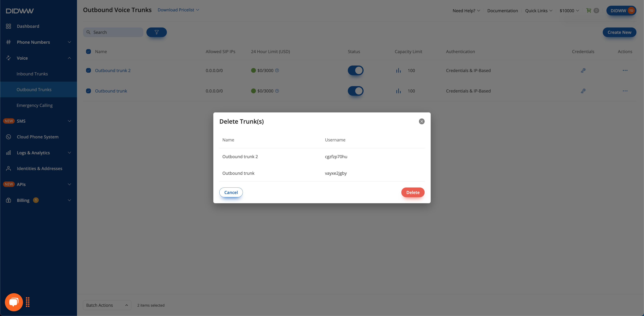
Task: Click the 2 items selected text
Action: point(151,305)
